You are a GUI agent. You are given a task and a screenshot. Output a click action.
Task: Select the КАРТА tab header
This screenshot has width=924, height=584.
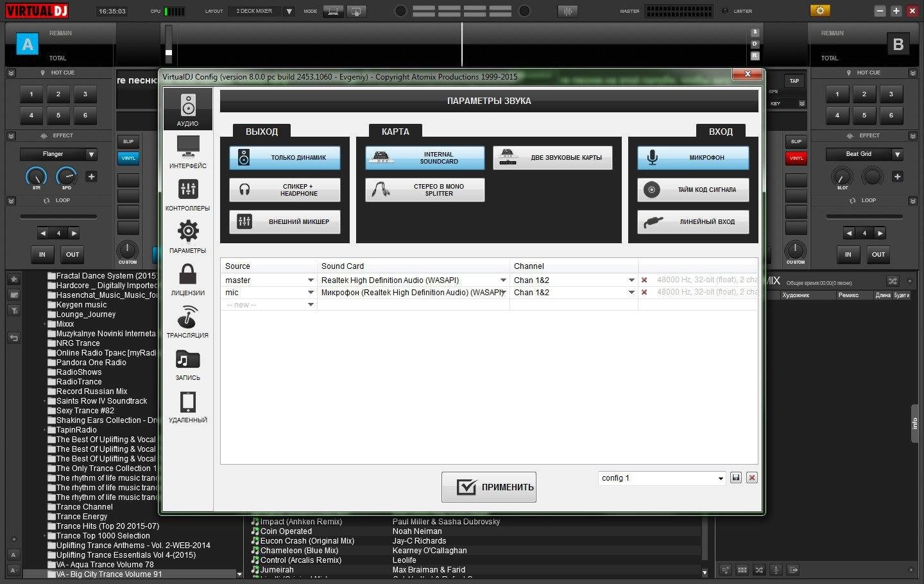(x=395, y=131)
